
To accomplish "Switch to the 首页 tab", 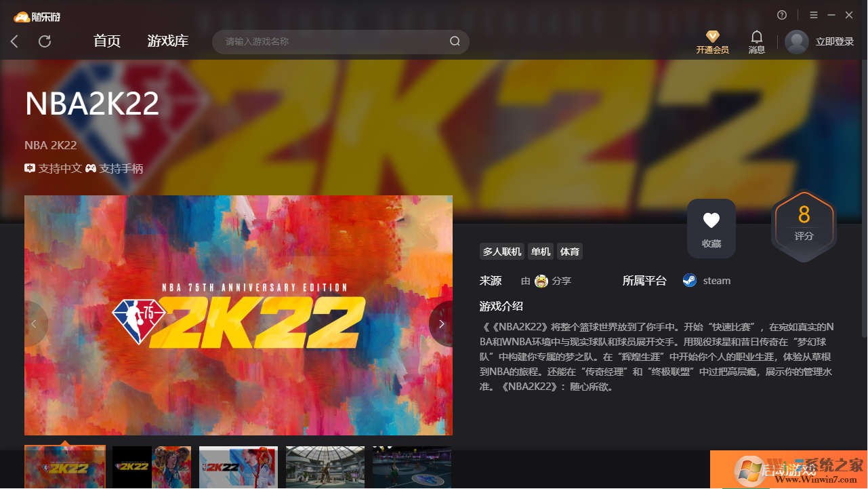I will click(106, 41).
